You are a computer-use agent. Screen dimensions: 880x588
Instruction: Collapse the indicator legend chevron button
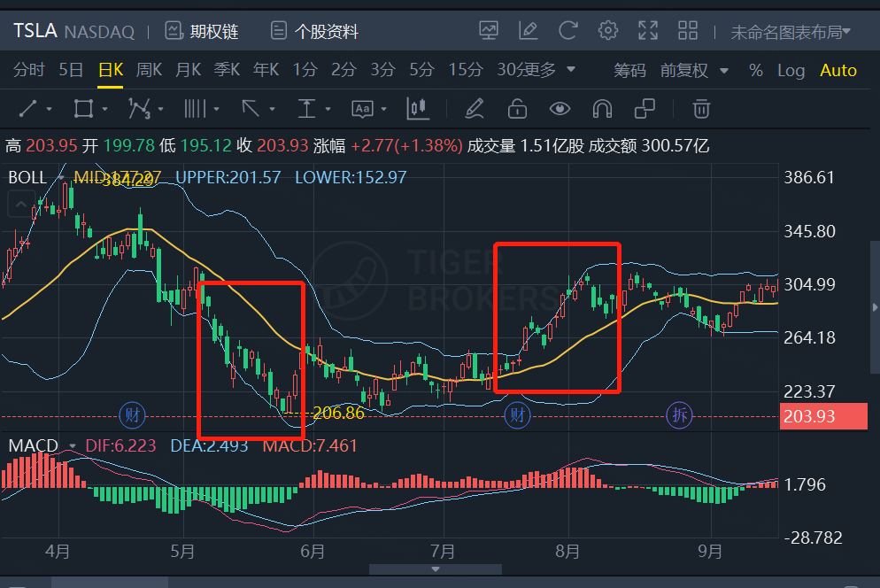pos(21,204)
